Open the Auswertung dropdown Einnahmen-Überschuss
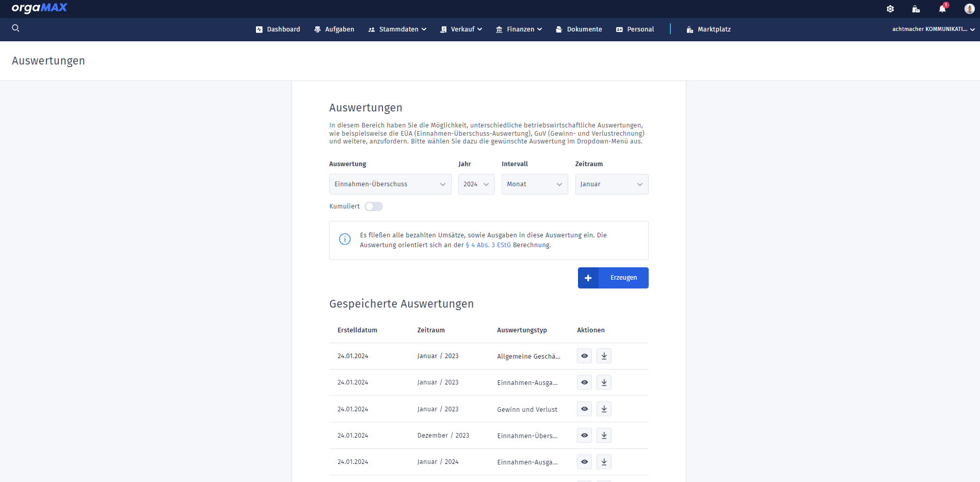This screenshot has width=980, height=482. tap(390, 184)
